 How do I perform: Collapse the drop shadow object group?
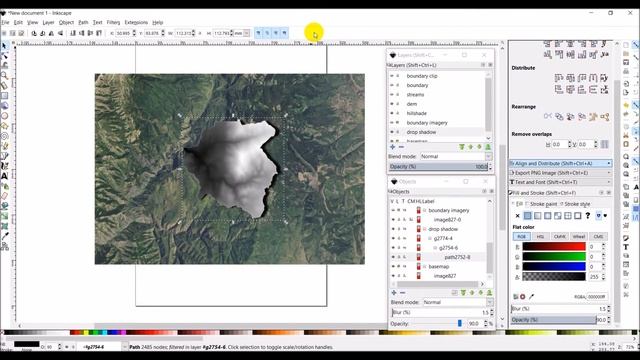click(x=424, y=229)
